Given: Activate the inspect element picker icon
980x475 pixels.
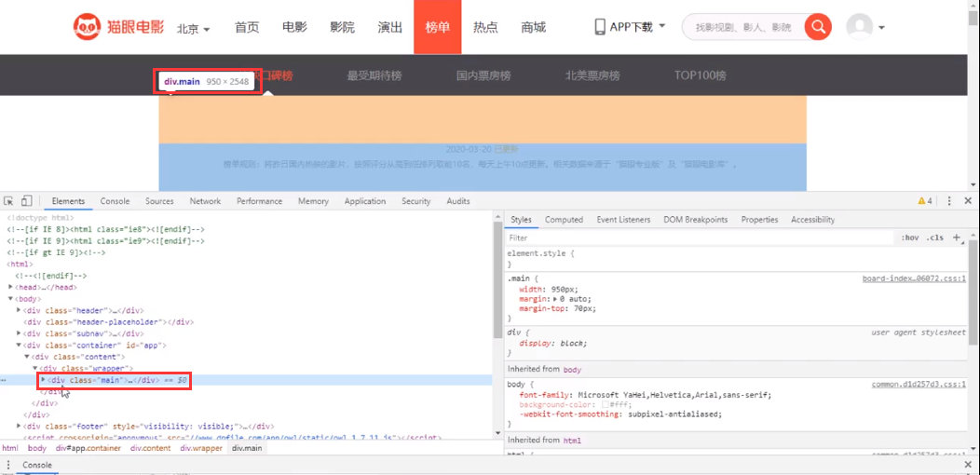Looking at the screenshot, I should click(x=9, y=201).
